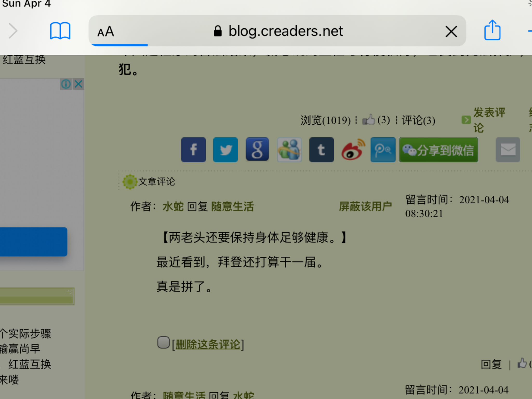This screenshot has height=399, width=532.
Task: Share via Google icon
Action: pos(257,150)
